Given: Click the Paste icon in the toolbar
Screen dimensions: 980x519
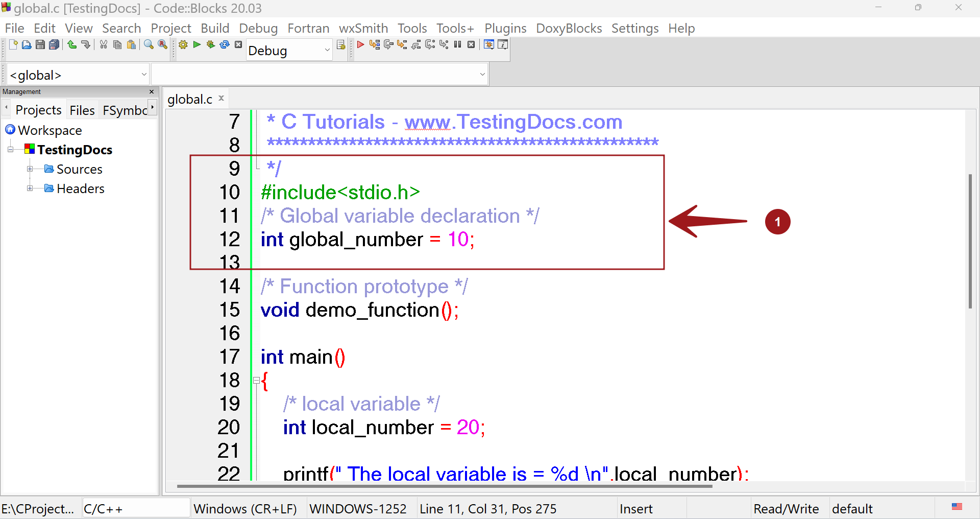Looking at the screenshot, I should point(131,44).
